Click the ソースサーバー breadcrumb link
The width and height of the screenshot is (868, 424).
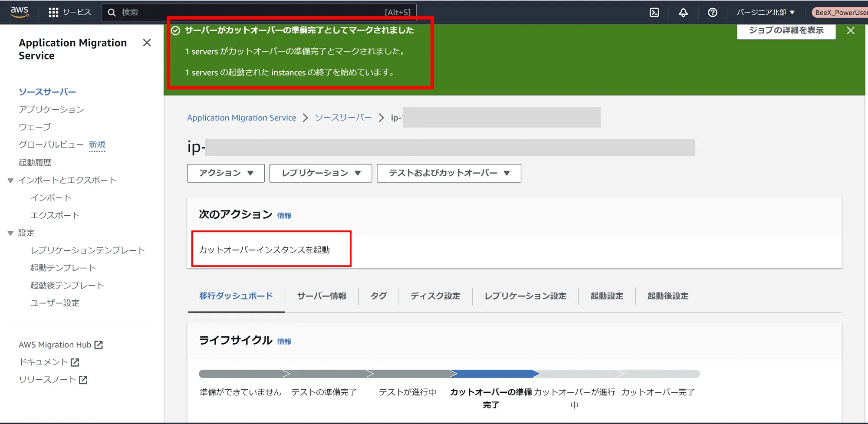343,118
